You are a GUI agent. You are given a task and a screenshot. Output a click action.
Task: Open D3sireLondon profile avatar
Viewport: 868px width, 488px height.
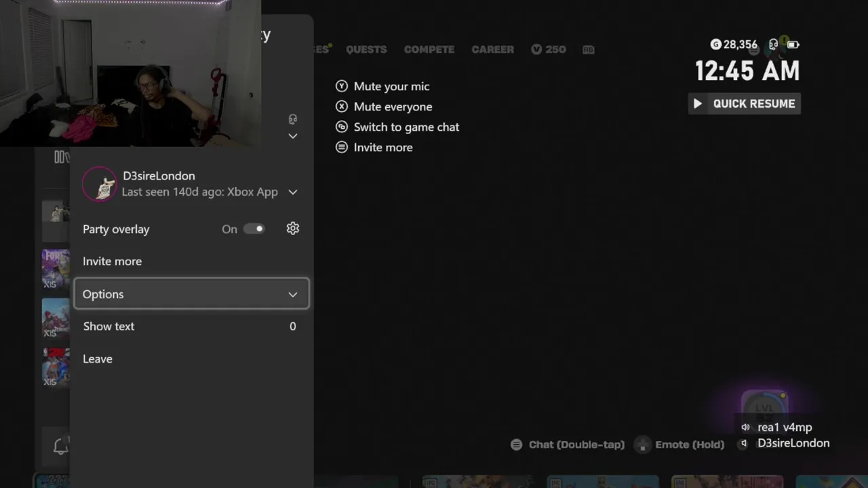click(x=100, y=184)
